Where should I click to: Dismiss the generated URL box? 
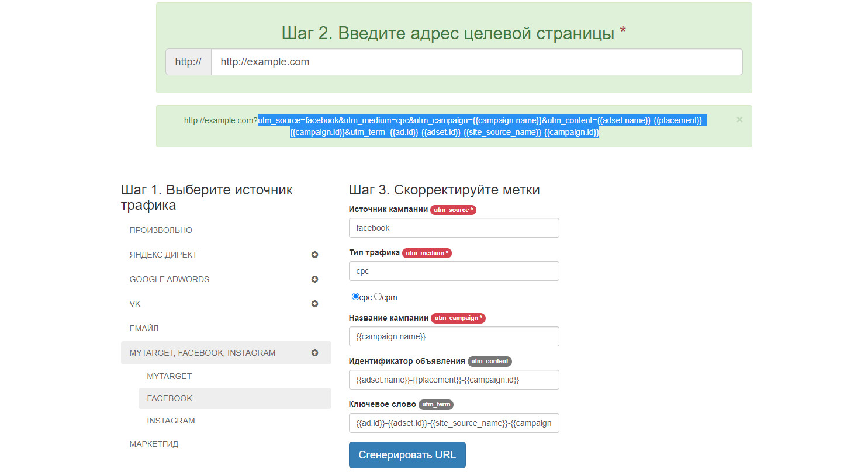[739, 120]
